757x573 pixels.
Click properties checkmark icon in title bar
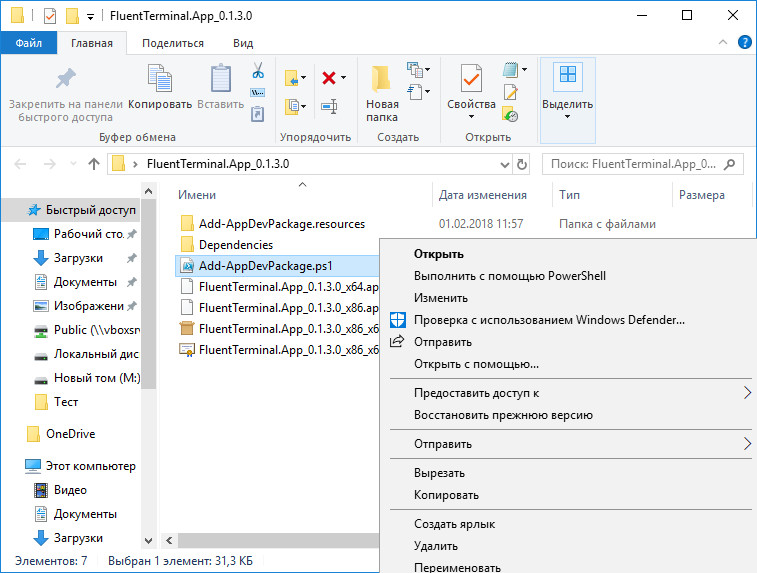50,16
